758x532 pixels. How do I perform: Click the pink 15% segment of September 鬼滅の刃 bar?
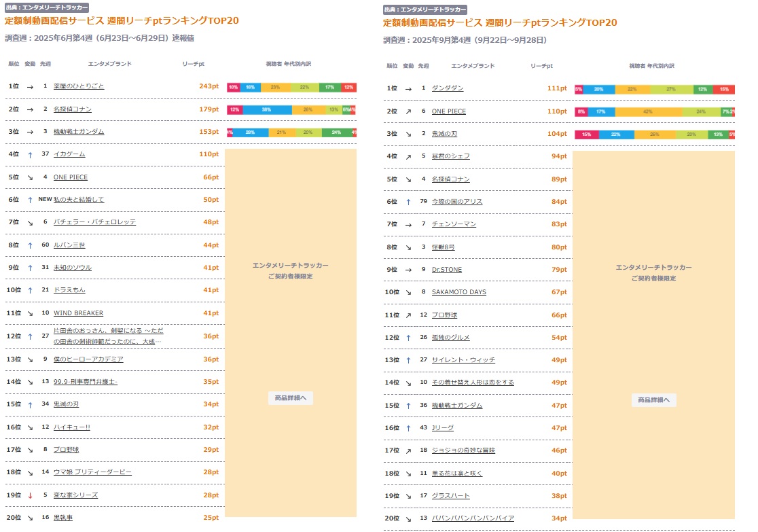coord(586,135)
